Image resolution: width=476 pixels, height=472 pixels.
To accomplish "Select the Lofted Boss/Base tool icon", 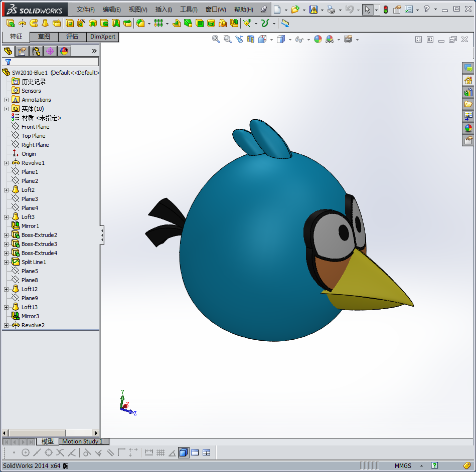I will pyautogui.click(x=45, y=23).
